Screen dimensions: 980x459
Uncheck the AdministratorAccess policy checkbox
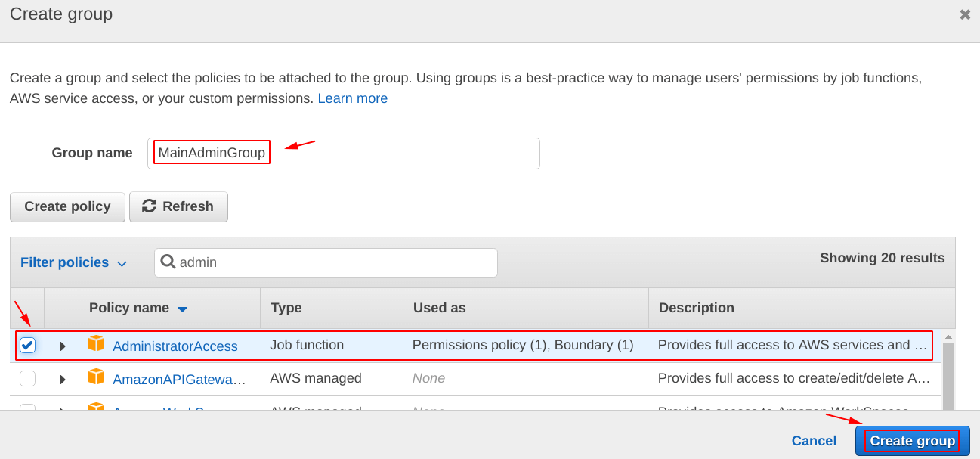[27, 345]
